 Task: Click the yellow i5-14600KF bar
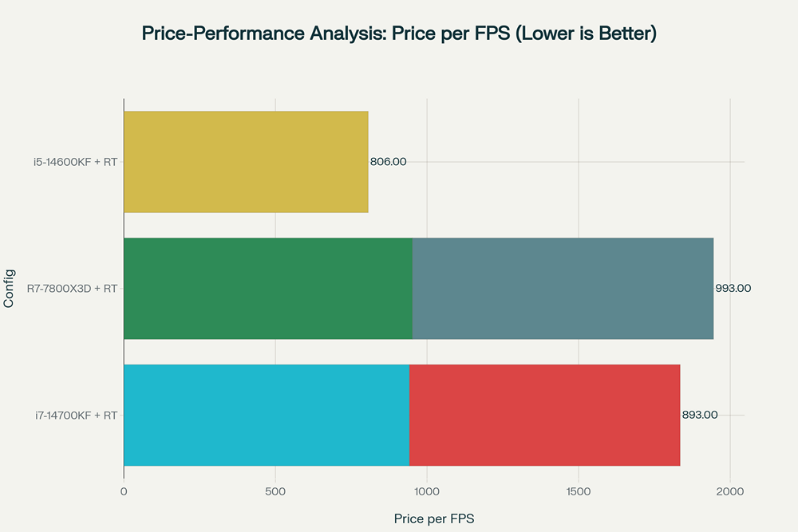(x=246, y=162)
